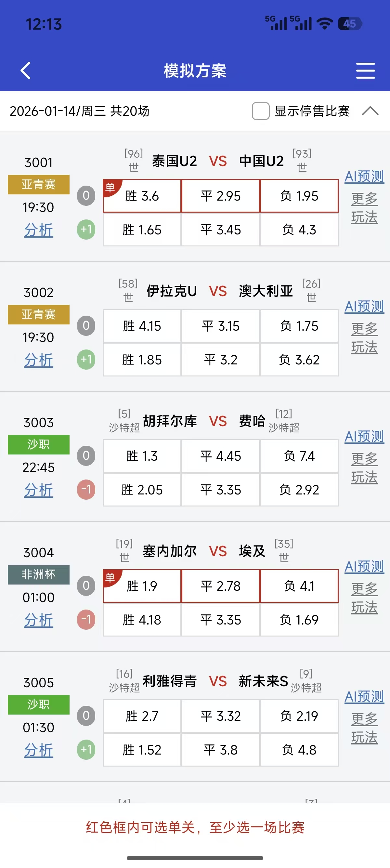Select 胜 3.6 for 泰国U2 vs 中国U2
The height and width of the screenshot is (868, 390).
coord(142,196)
